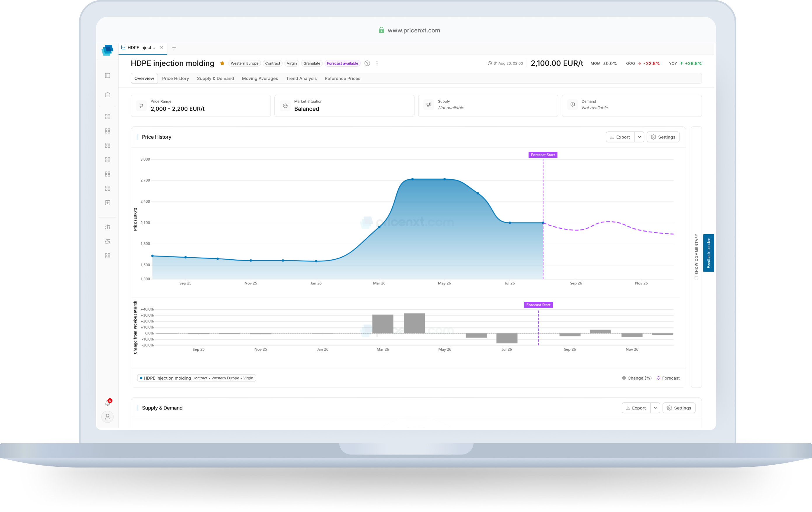
Task: Open notifications bell with red badge
Action: [x=108, y=402]
